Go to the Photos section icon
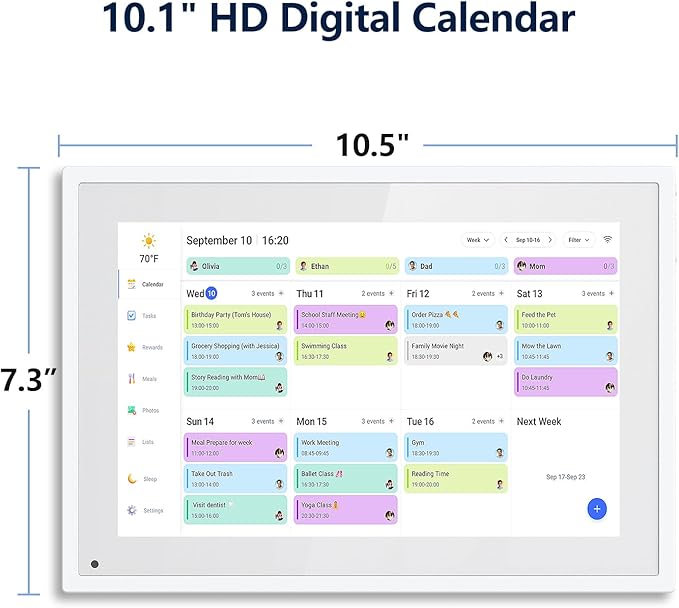 point(131,410)
